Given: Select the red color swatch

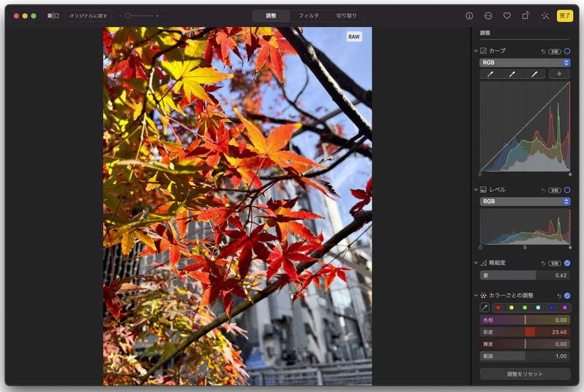Looking at the screenshot, I should click(498, 307).
